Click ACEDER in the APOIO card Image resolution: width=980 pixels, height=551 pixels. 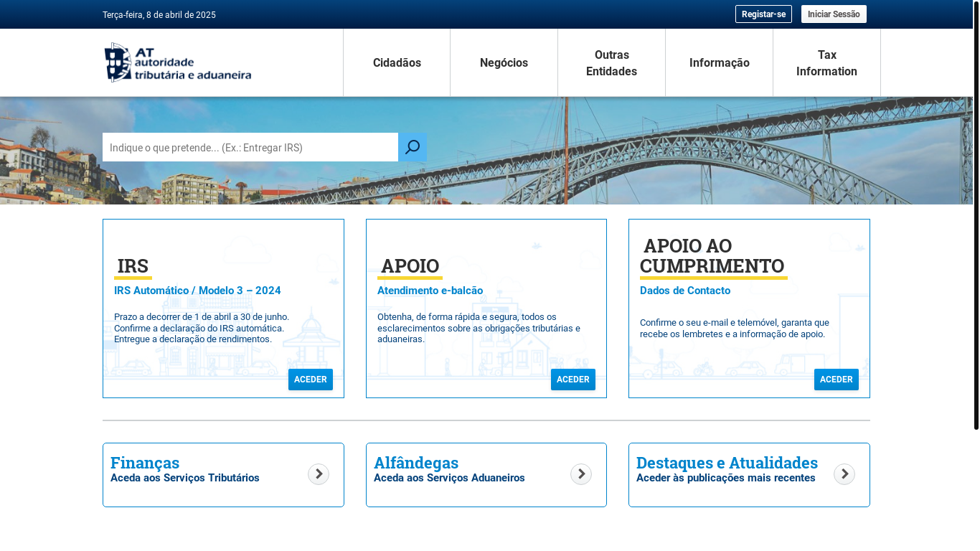[x=573, y=380]
